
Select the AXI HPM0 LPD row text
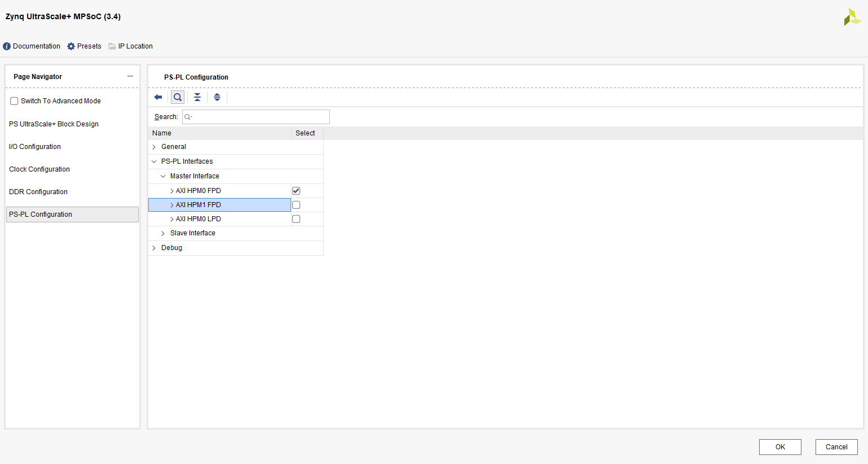[199, 219]
